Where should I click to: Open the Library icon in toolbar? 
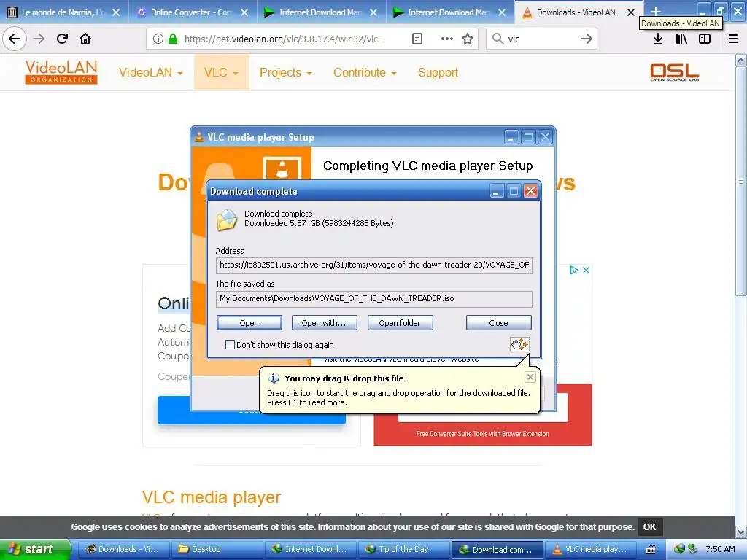click(x=681, y=39)
